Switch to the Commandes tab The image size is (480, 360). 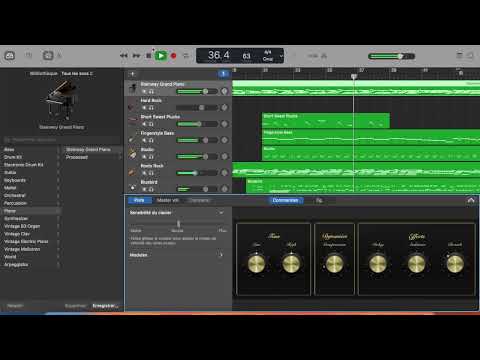(286, 200)
